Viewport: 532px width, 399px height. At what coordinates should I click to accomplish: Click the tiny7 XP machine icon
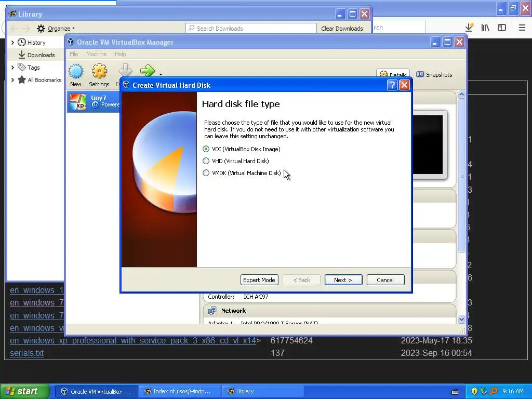(x=78, y=101)
